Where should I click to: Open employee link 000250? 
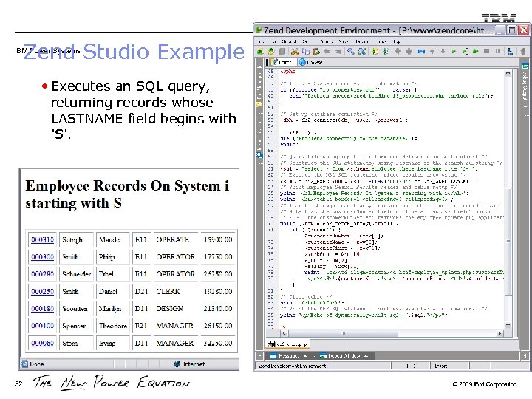[42, 291]
